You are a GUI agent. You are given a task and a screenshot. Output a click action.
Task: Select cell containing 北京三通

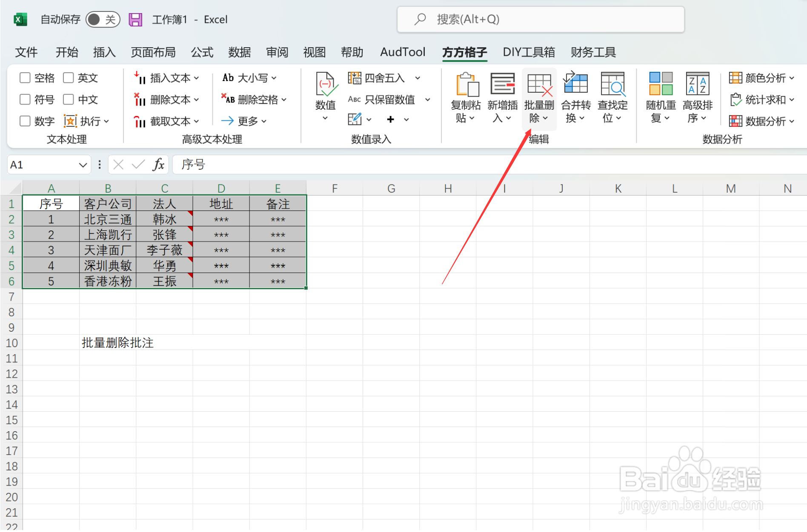tap(108, 219)
